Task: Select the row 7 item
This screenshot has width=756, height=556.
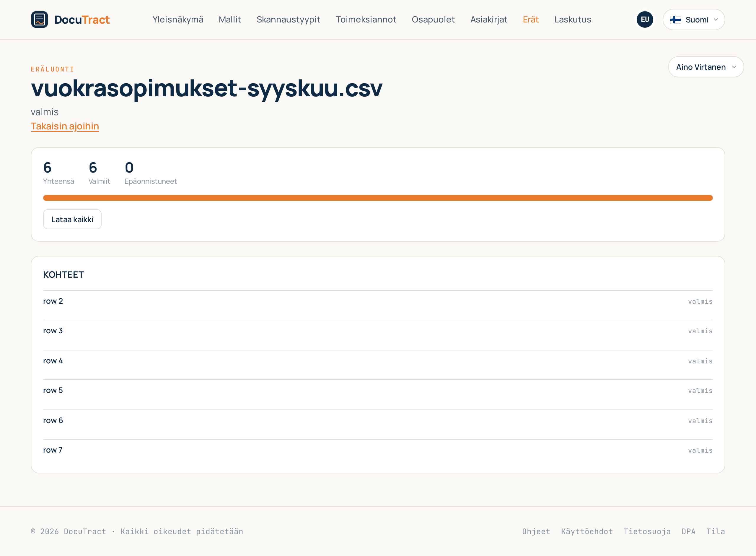Action: (377, 454)
